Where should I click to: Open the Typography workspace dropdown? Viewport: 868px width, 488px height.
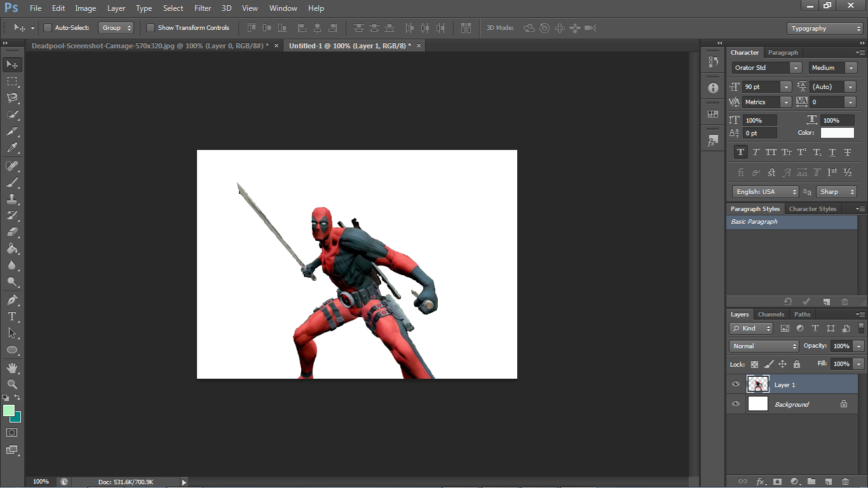(x=824, y=29)
